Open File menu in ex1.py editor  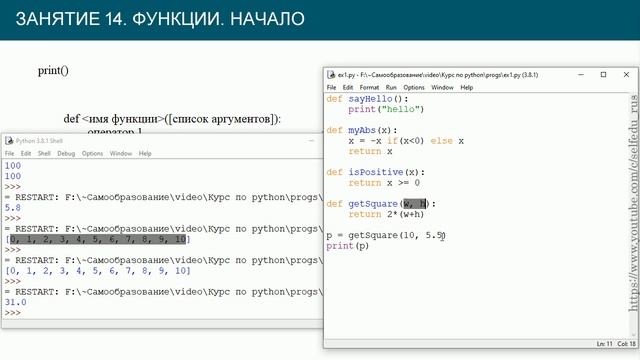(331, 87)
